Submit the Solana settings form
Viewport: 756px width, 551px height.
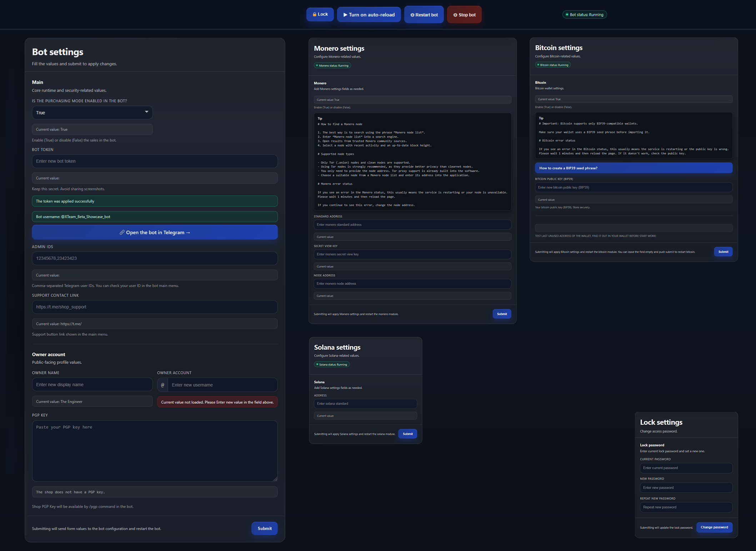click(x=407, y=434)
